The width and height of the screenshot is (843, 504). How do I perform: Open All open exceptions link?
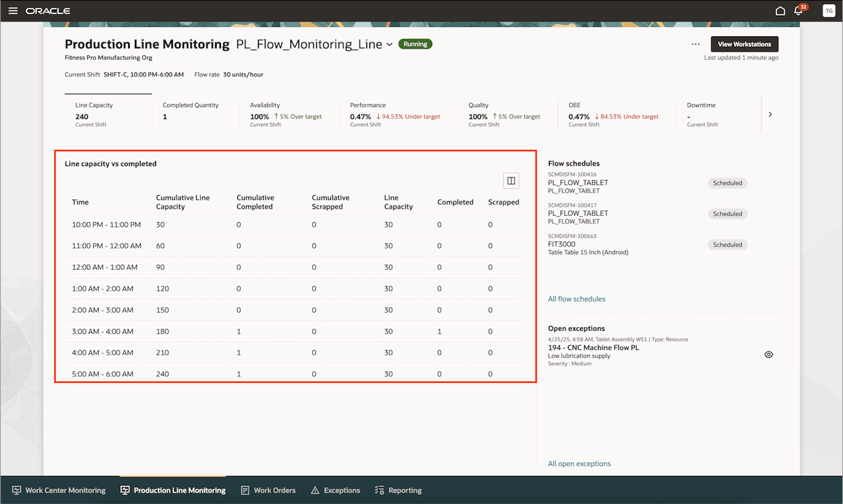click(x=579, y=464)
